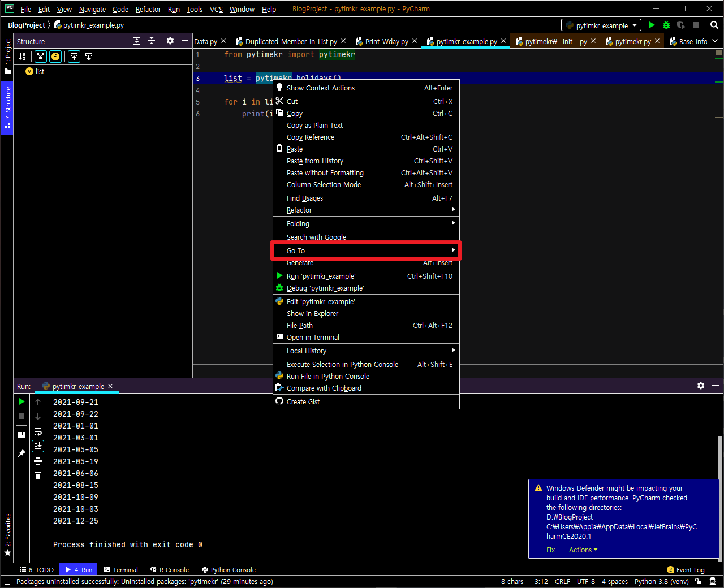This screenshot has height=588, width=724.
Task: Open the 6: TODO tool window
Action: tap(37, 569)
